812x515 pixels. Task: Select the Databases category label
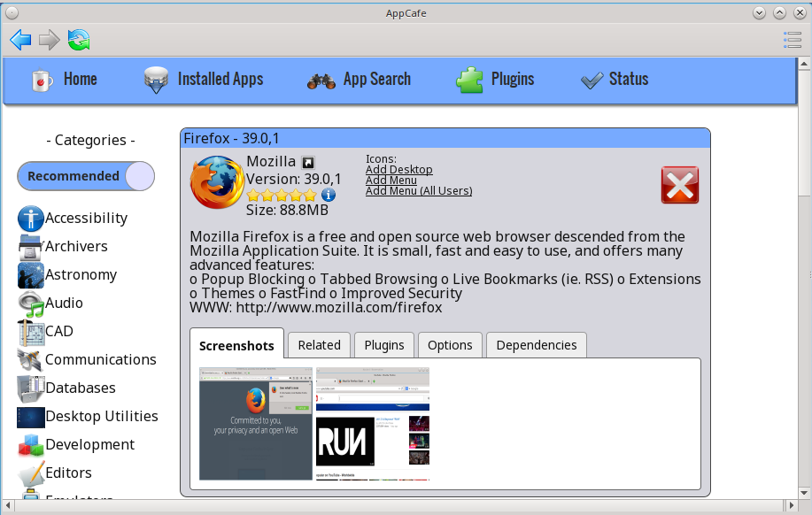tap(81, 388)
